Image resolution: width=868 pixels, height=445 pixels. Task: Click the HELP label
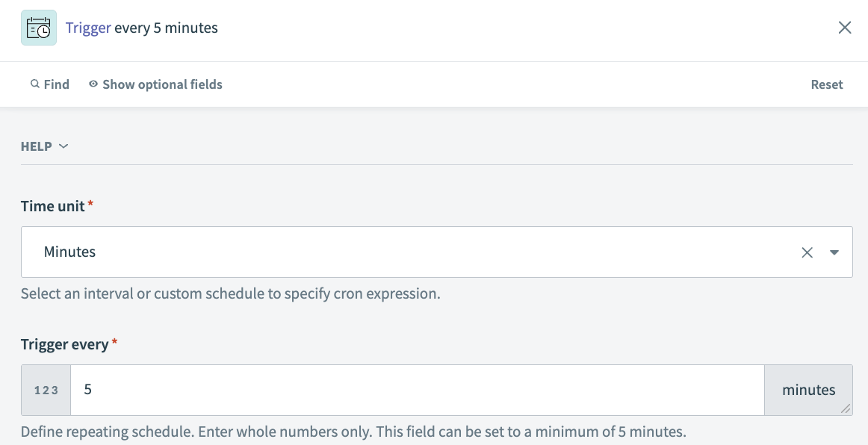pyautogui.click(x=35, y=146)
